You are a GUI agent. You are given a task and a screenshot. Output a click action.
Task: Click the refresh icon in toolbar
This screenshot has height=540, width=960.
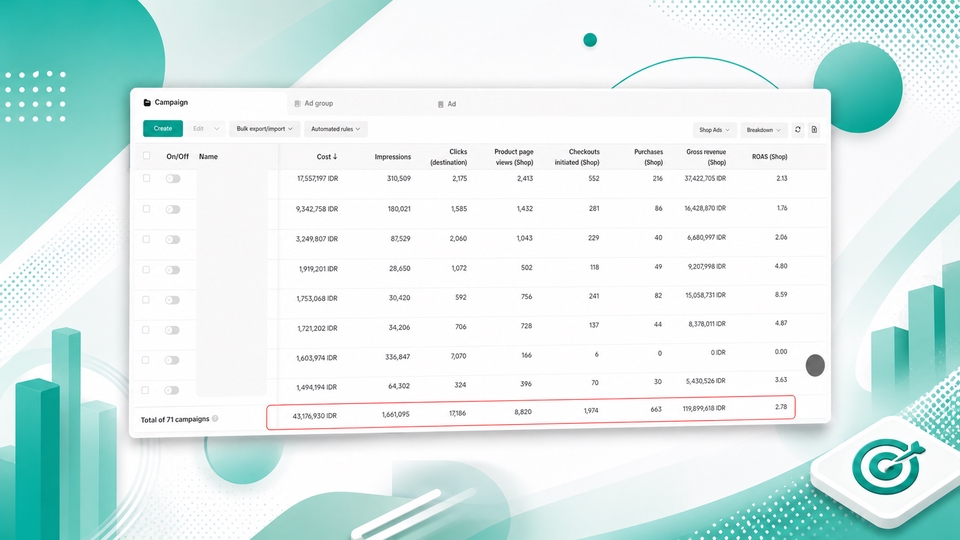click(797, 130)
